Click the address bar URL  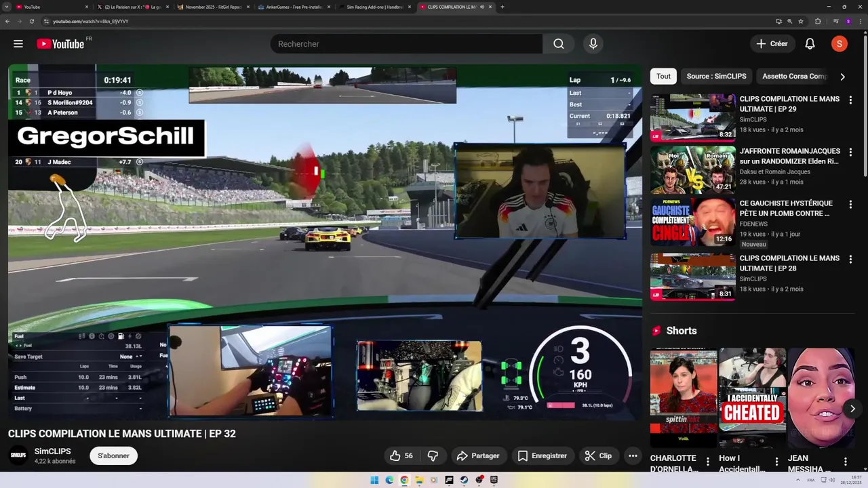[90, 21]
